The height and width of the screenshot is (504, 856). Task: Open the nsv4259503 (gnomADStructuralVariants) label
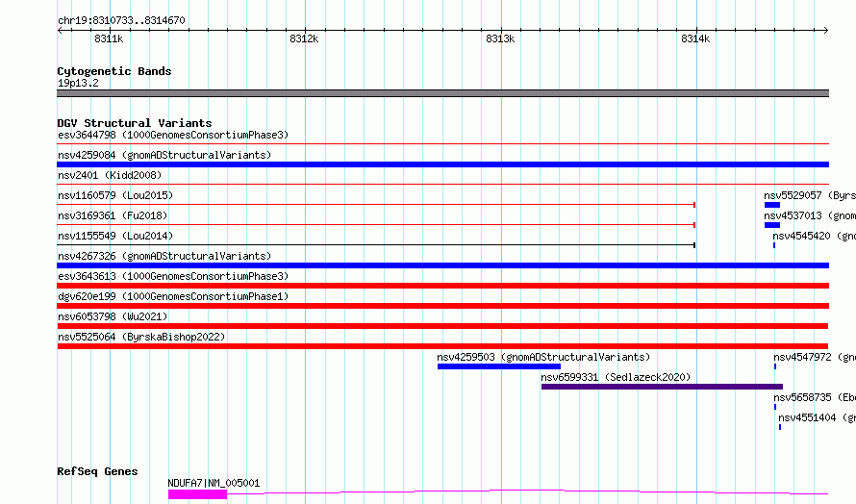[x=543, y=357]
